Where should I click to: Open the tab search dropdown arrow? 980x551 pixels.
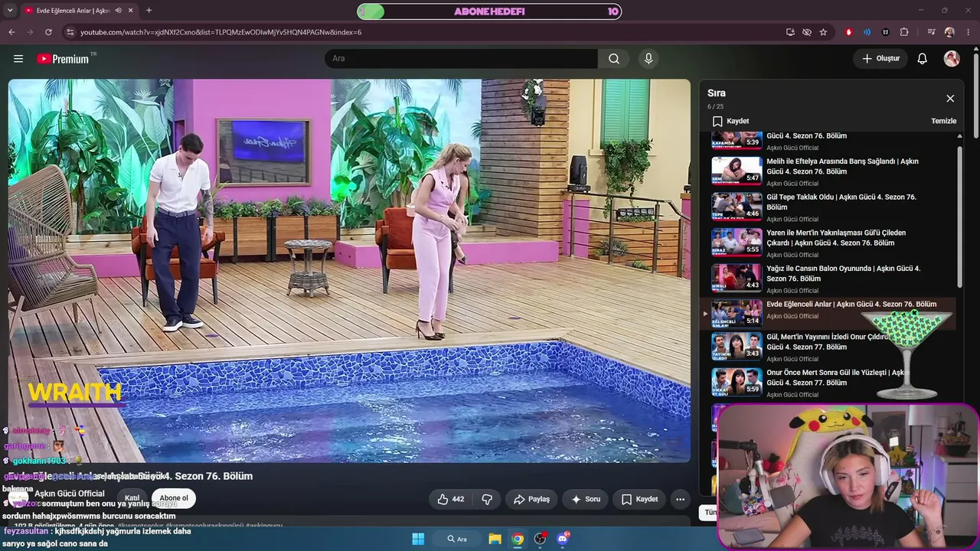[9, 11]
